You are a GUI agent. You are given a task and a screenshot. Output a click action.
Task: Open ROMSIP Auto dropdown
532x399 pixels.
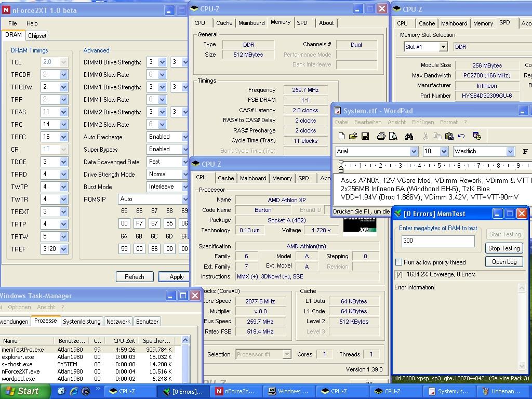(184, 199)
